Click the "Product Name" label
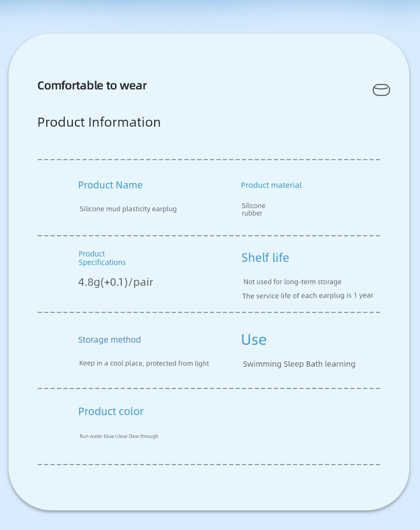 pyautogui.click(x=110, y=185)
